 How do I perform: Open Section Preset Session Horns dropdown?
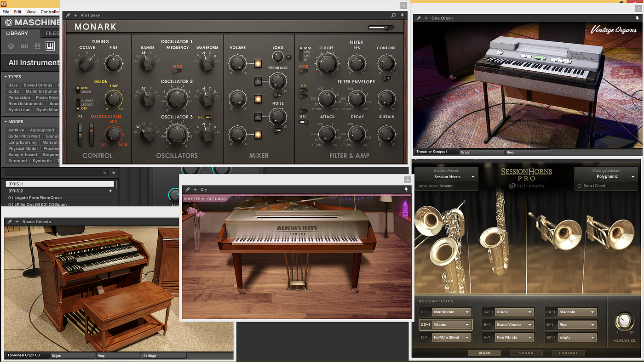(447, 177)
